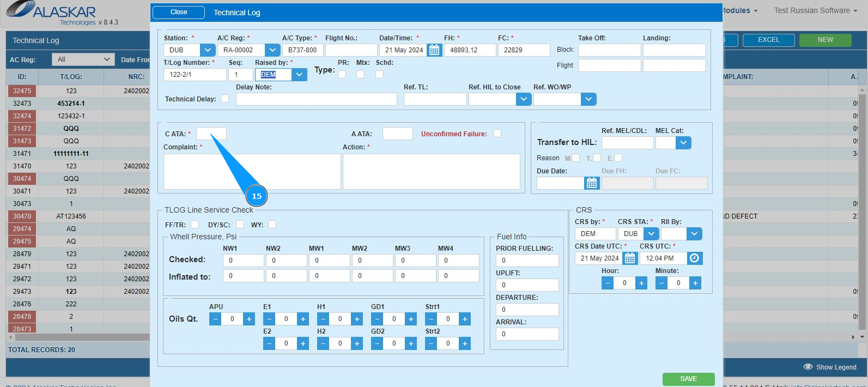The width and height of the screenshot is (868, 387).
Task: Check the Mtx type checkbox
Action: 360,74
